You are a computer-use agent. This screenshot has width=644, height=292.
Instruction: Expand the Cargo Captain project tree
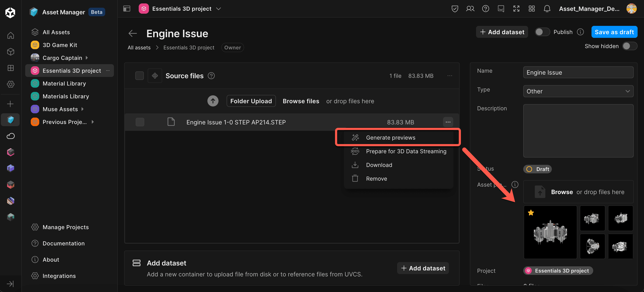tap(87, 58)
